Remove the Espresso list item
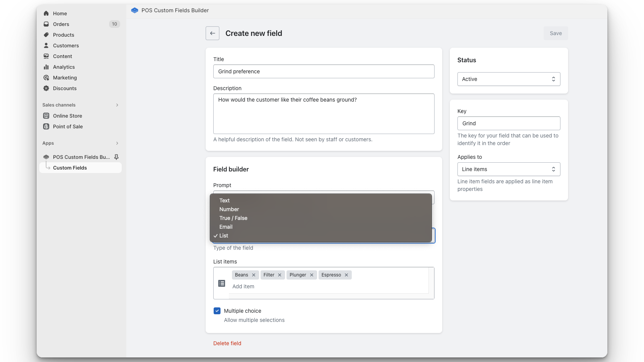 [x=346, y=275]
